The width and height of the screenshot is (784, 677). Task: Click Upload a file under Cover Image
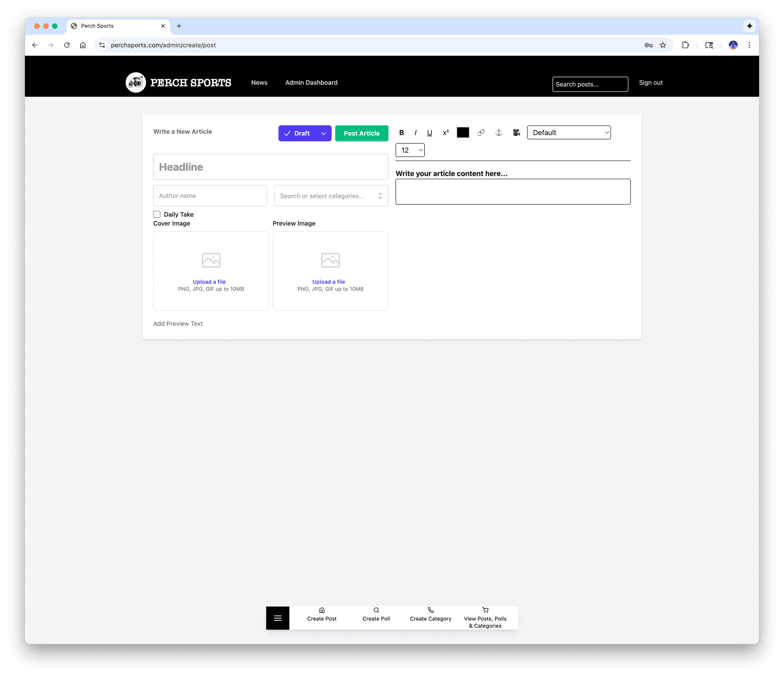point(209,282)
